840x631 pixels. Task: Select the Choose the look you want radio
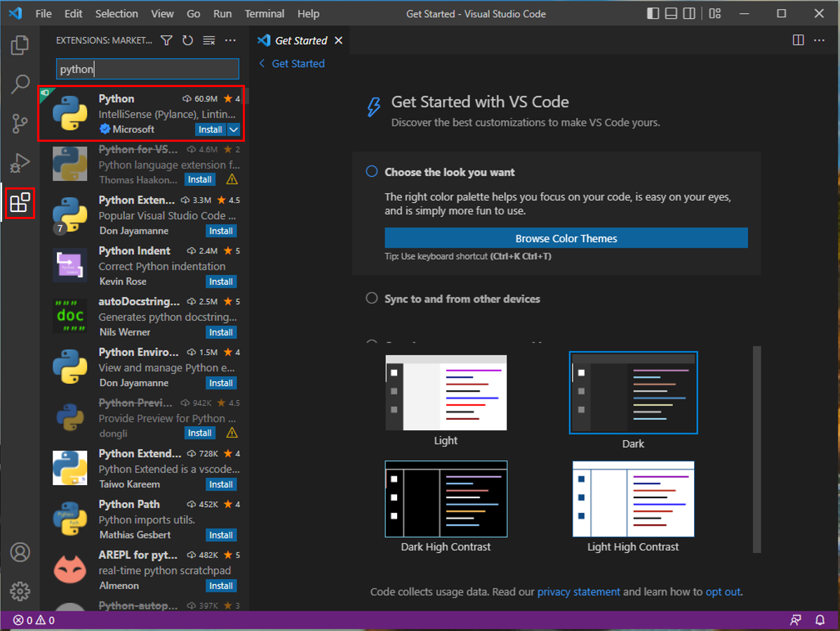coord(371,171)
